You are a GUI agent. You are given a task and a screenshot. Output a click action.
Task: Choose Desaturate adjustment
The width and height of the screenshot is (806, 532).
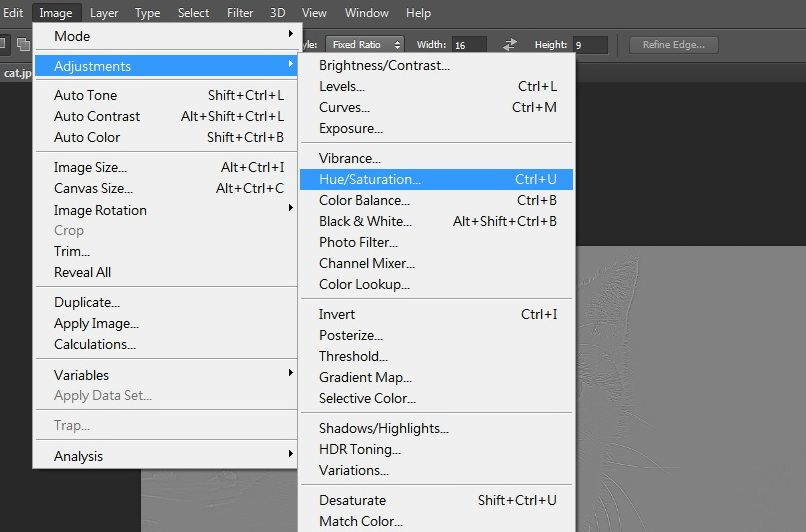(x=436, y=500)
